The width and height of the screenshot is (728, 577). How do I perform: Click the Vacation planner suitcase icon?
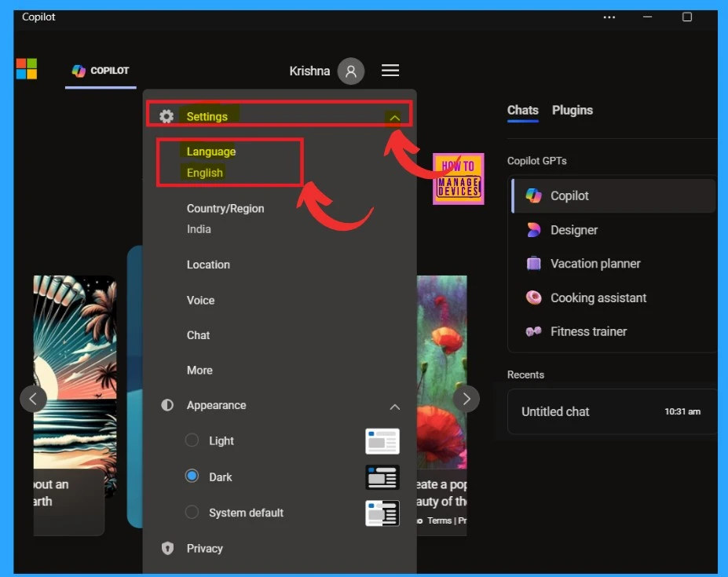point(533,263)
